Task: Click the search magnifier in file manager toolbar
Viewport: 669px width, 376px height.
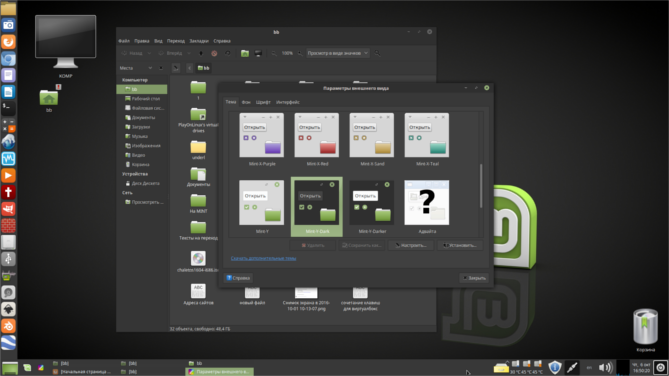Action: [377, 53]
